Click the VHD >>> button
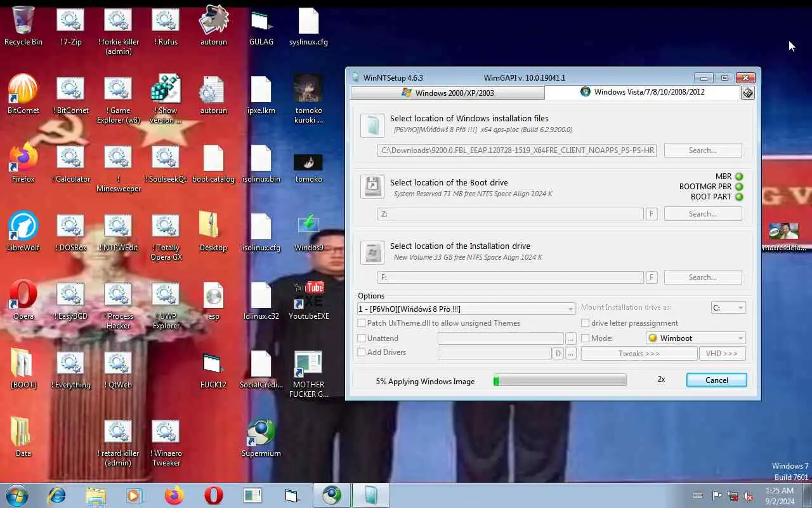Image resolution: width=812 pixels, height=508 pixels. coord(722,354)
